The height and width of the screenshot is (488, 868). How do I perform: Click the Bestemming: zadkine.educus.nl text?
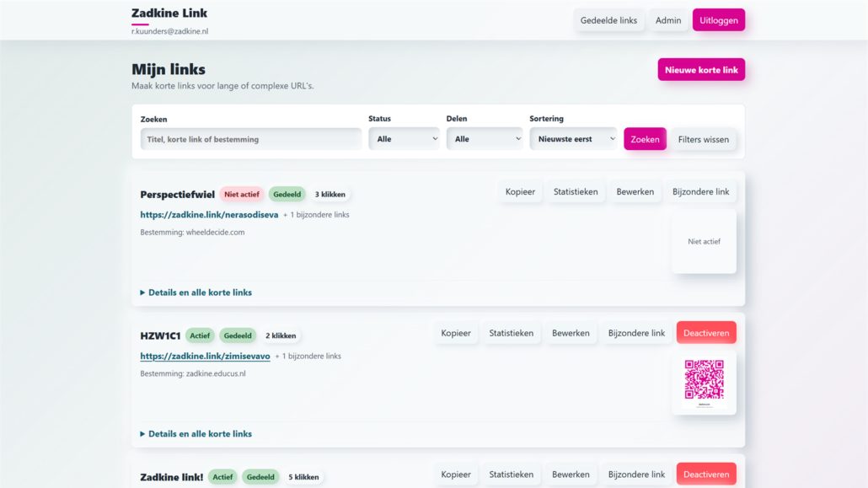click(193, 373)
